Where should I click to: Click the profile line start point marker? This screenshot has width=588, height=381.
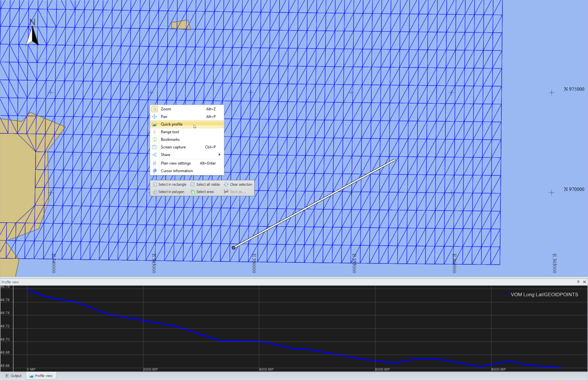(234, 248)
